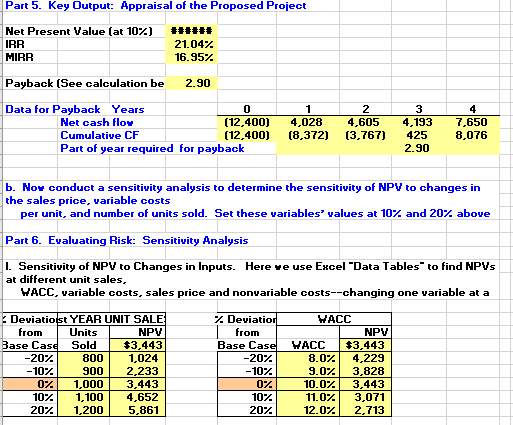Select the MIRR value 16.95%

click(191, 57)
